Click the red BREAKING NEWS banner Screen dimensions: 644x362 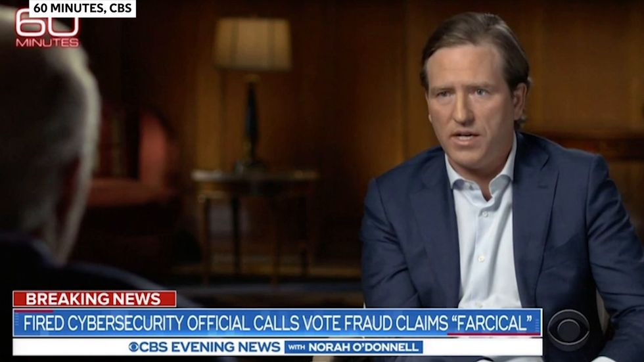[x=95, y=299]
